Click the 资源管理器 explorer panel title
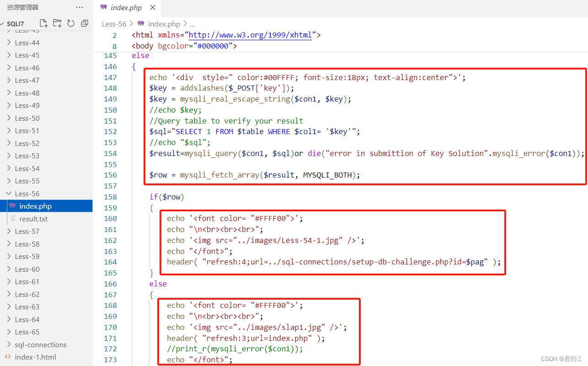The width and height of the screenshot is (588, 366). tap(22, 7)
